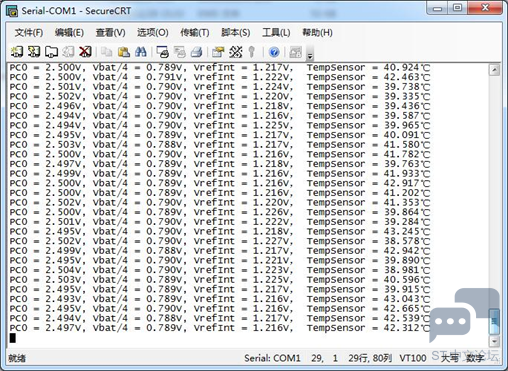Click the Paste clipboard icon
The width and height of the screenshot is (508, 371).
click(124, 52)
